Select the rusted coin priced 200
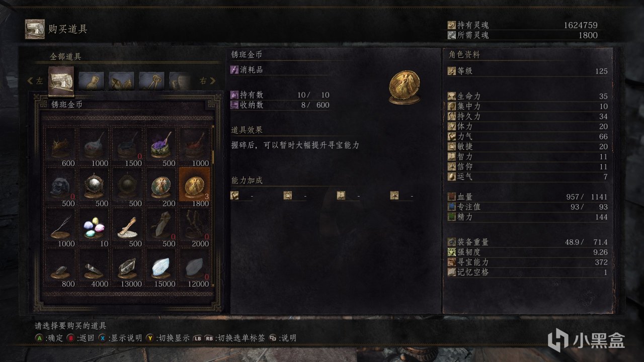The image size is (644, 362). [x=162, y=186]
